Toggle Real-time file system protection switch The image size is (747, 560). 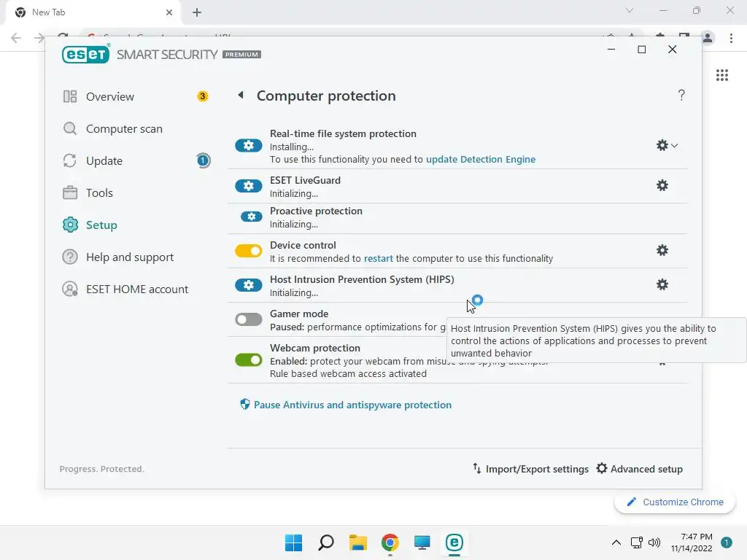pyautogui.click(x=248, y=145)
